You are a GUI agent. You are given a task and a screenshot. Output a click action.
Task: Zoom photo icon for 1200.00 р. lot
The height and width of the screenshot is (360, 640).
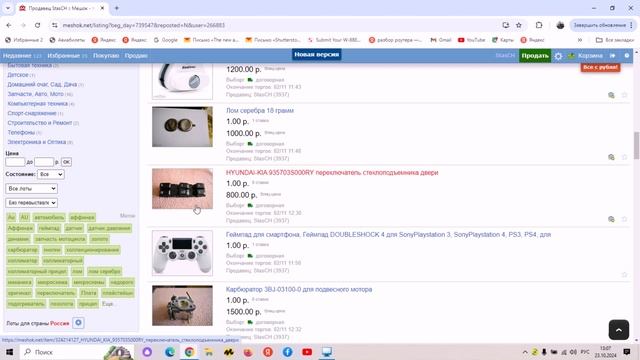[611, 95]
